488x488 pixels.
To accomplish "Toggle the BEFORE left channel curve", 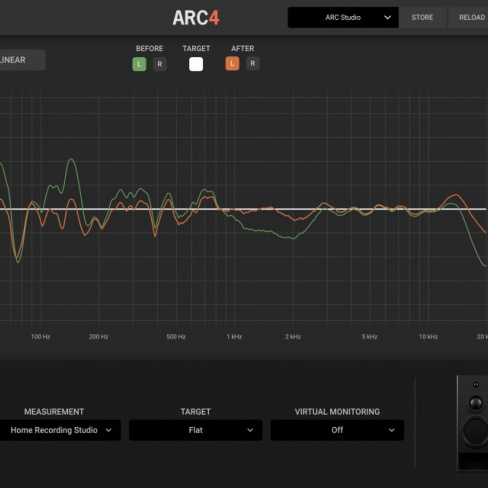I will pos(139,64).
